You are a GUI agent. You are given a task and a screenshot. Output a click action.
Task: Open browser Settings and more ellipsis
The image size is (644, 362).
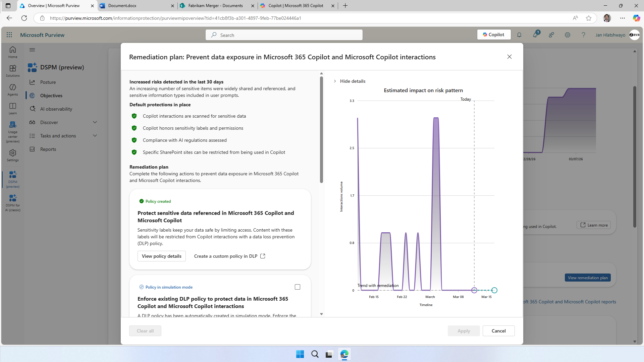[x=623, y=18]
